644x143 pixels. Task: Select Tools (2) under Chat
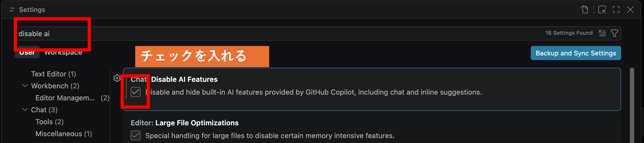[x=49, y=122]
